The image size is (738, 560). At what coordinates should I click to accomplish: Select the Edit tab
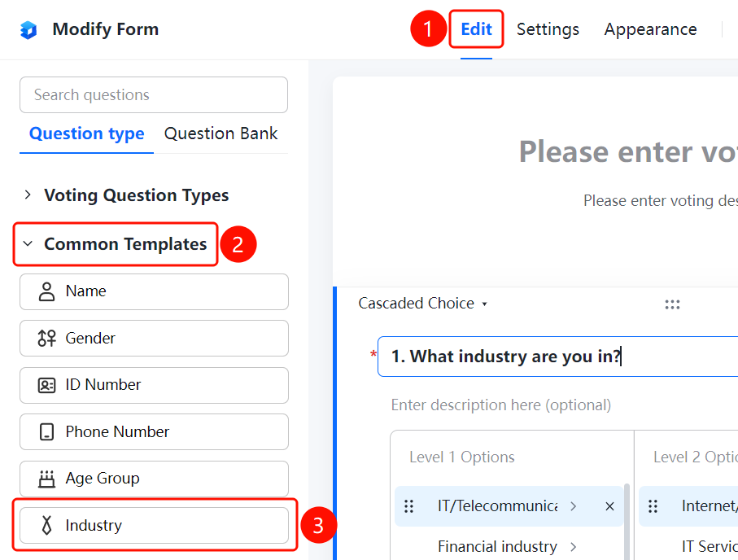(476, 29)
